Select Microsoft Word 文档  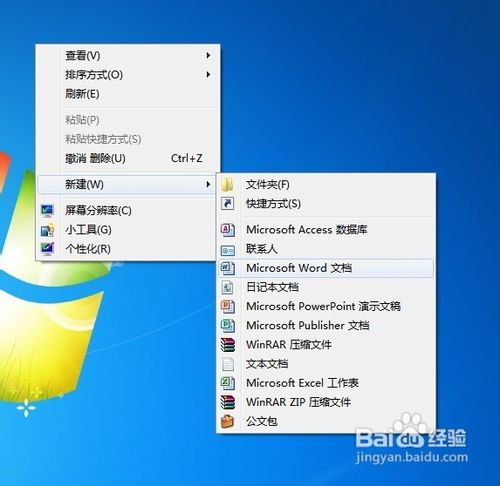coord(326,268)
